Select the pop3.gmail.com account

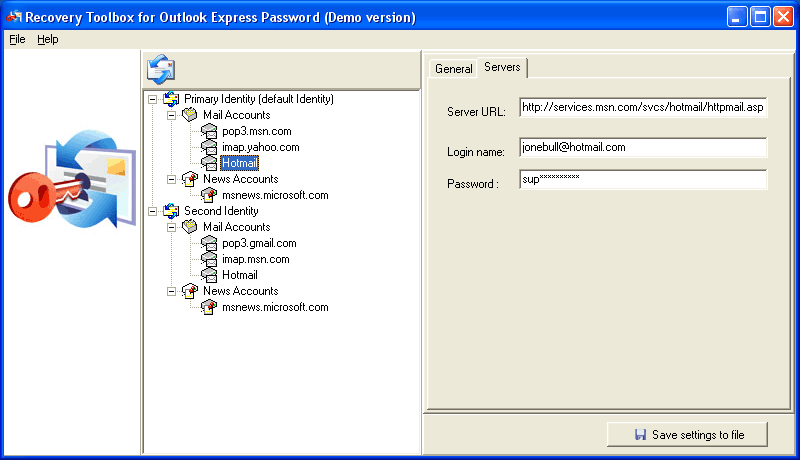pos(259,243)
